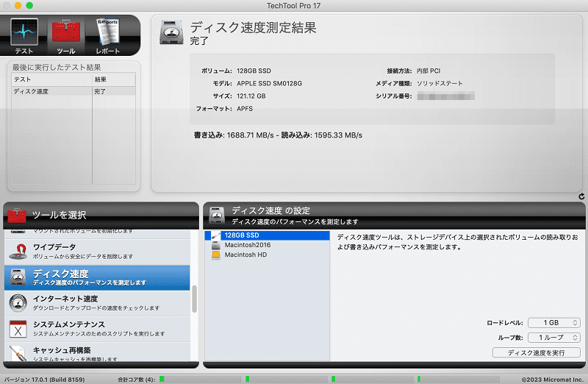The width and height of the screenshot is (588, 384).
Task: Click the red toolbox icon in ツールを選択 header
Action: point(17,215)
